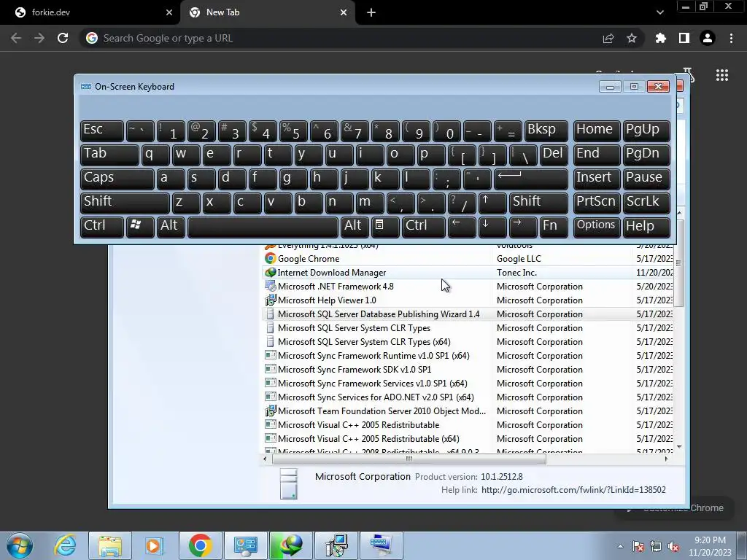Click the muted volume tray icon
The image size is (747, 560).
673,547
